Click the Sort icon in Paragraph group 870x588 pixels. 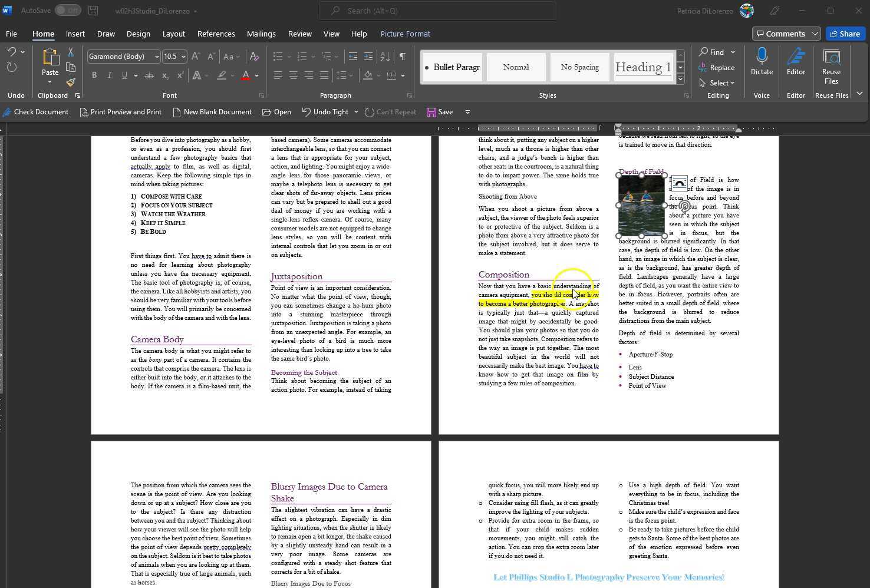[385, 57]
